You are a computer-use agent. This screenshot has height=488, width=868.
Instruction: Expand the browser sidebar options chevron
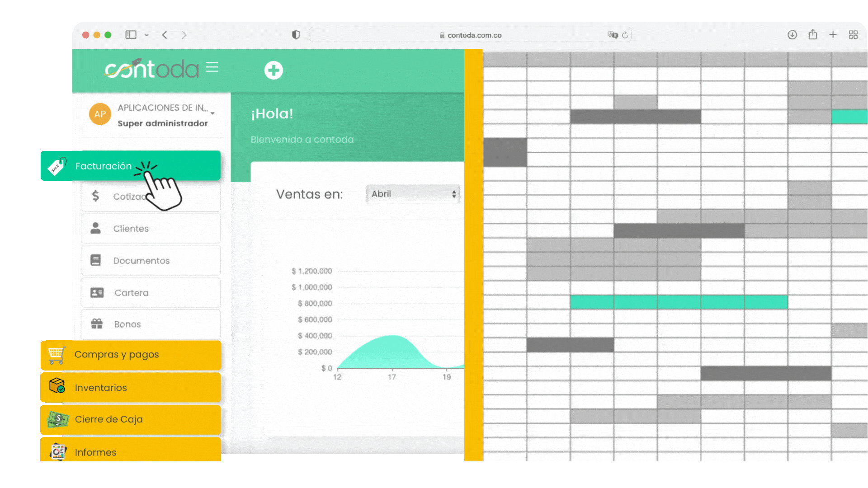[x=146, y=35]
